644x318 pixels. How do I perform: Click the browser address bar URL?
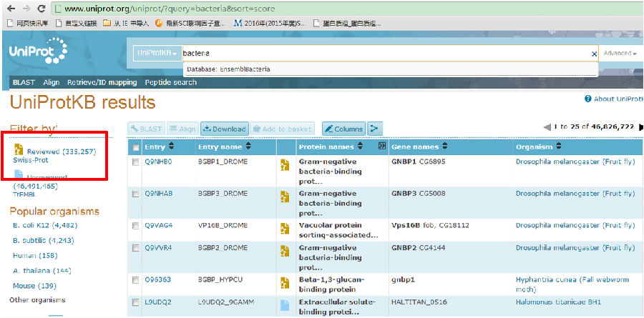(x=170, y=9)
